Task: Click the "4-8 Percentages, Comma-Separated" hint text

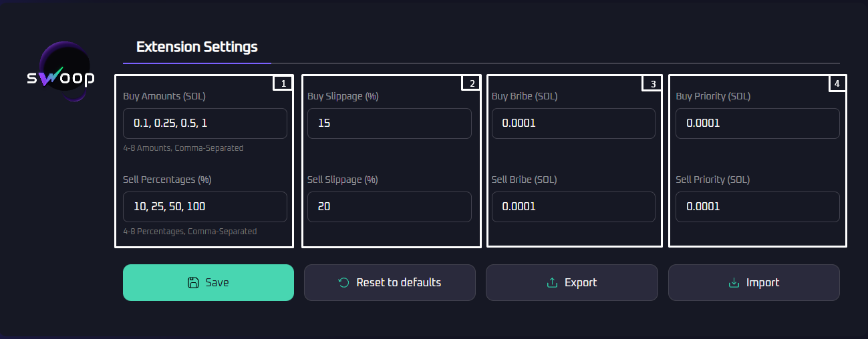Action: tap(190, 232)
